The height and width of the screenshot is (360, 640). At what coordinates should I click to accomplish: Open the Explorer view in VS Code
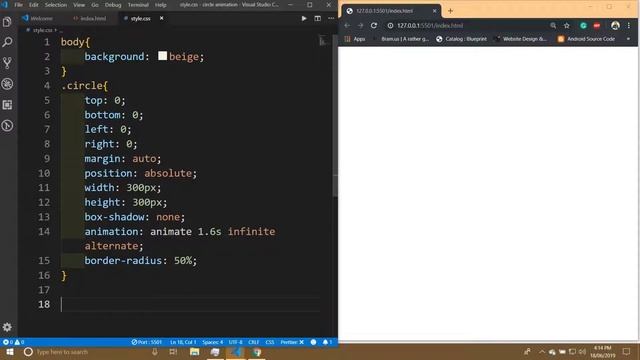pos(7,22)
